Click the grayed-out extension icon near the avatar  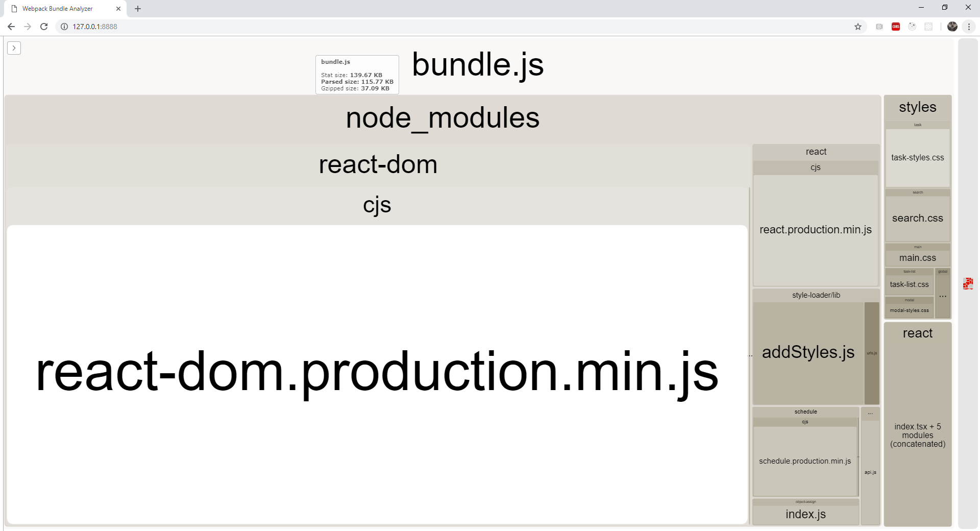tap(928, 27)
